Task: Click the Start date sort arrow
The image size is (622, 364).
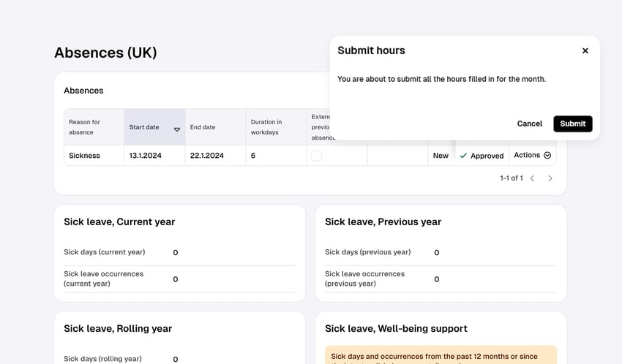Action: coord(176,129)
